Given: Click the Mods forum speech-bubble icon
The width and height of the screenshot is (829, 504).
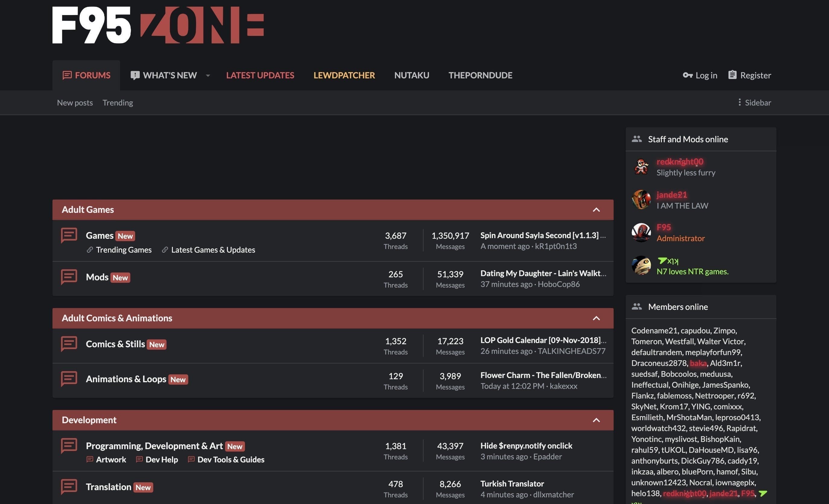Looking at the screenshot, I should click(69, 277).
